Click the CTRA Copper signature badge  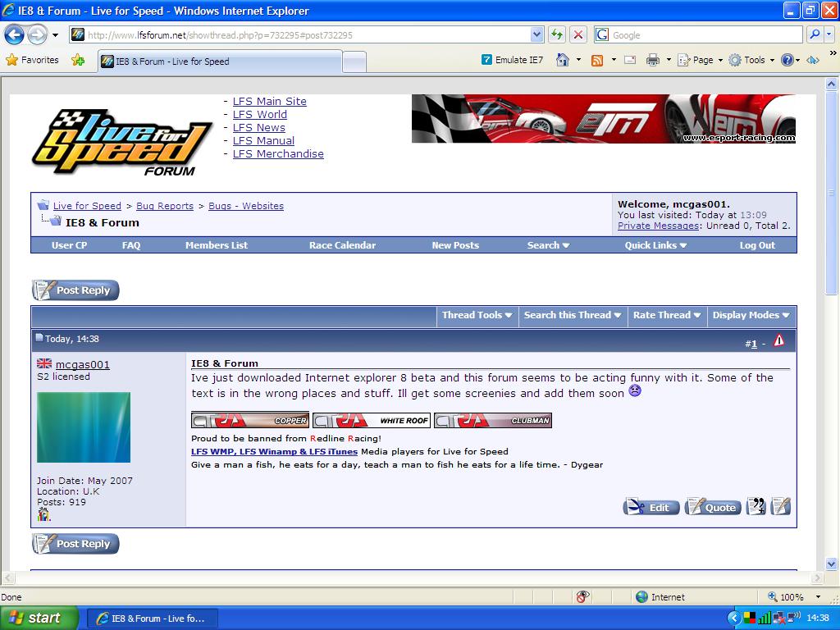250,420
